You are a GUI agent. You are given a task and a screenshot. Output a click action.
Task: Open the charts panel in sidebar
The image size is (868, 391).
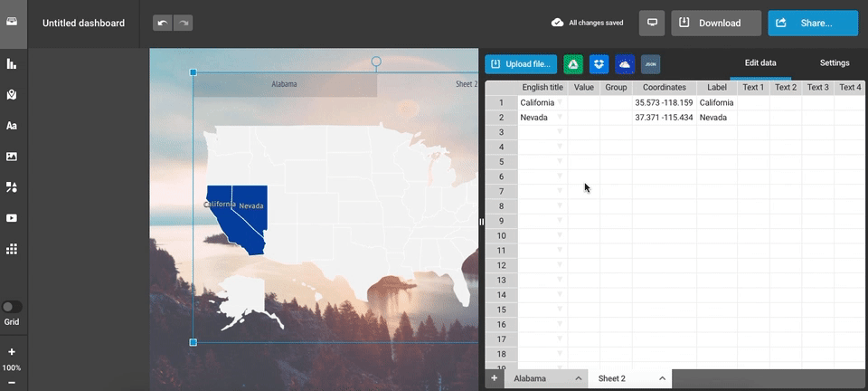coord(12,63)
